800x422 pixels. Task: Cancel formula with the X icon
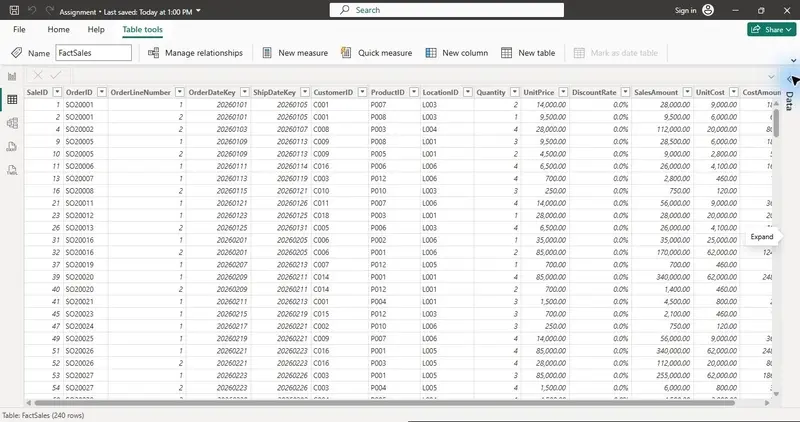click(37, 76)
